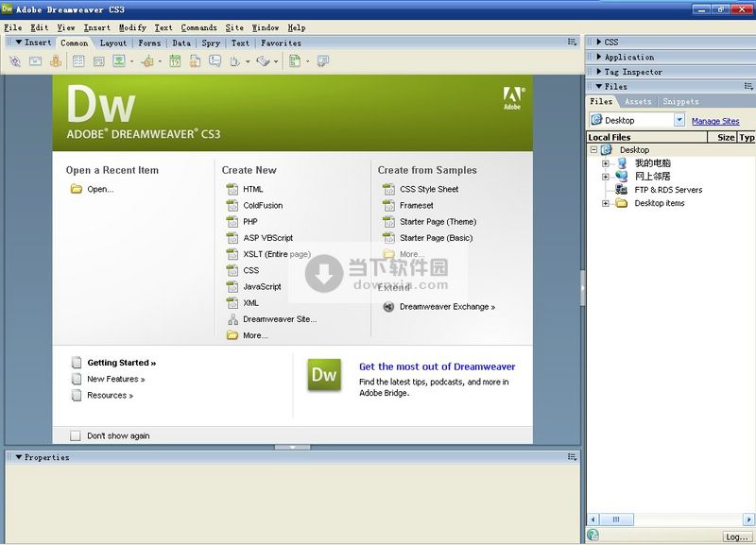The image size is (756, 545).
Task: Expand the Desktop items folder node
Action: pyautogui.click(x=606, y=203)
